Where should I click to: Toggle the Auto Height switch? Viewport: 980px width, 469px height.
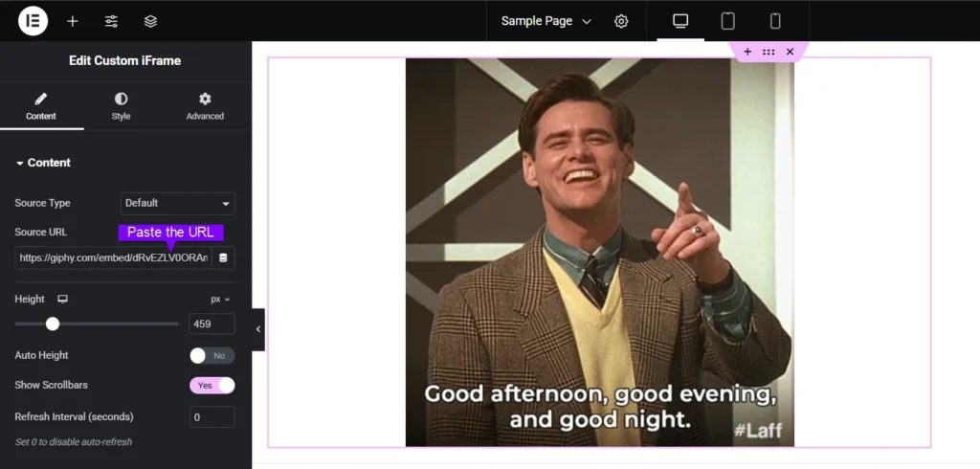coord(212,356)
